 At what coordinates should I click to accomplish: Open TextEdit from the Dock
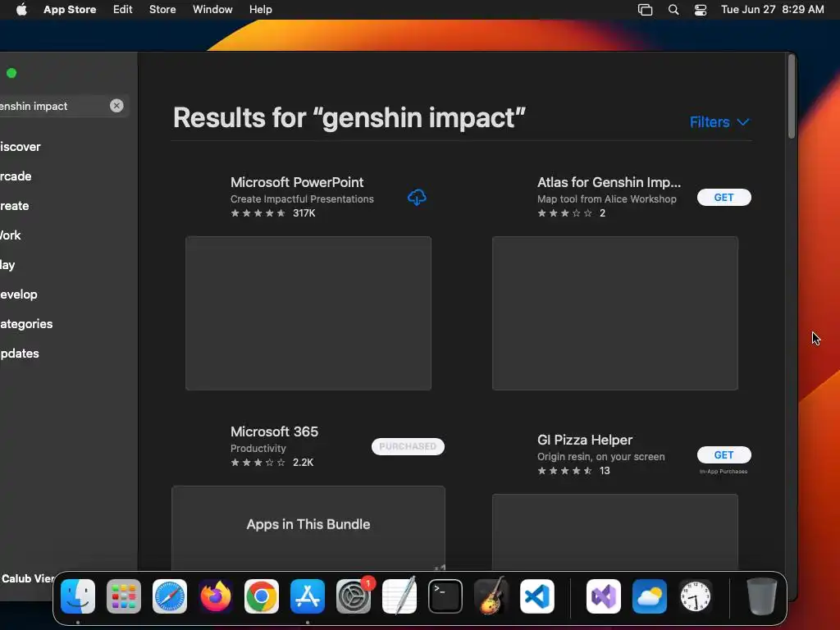(399, 596)
